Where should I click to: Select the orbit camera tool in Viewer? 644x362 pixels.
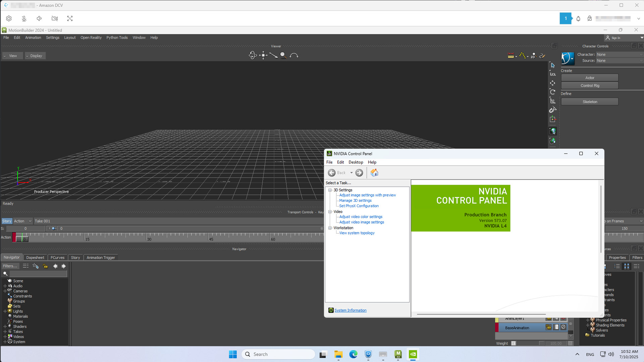point(253,55)
